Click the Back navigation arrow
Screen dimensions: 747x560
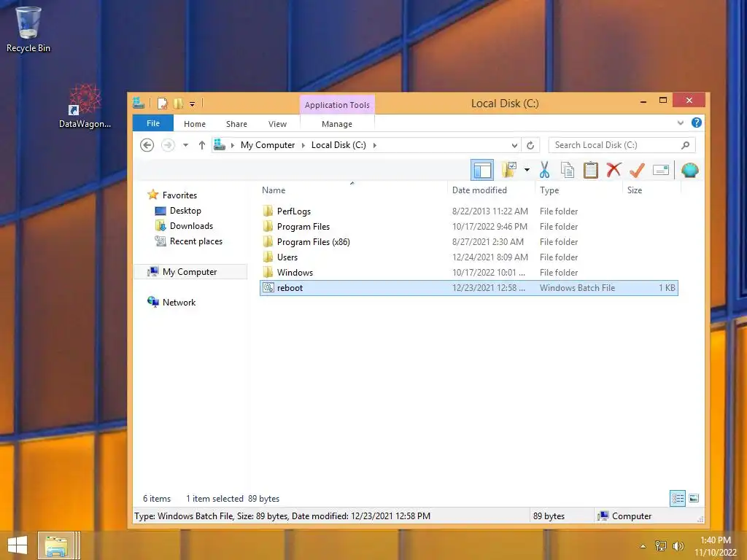[x=147, y=145]
